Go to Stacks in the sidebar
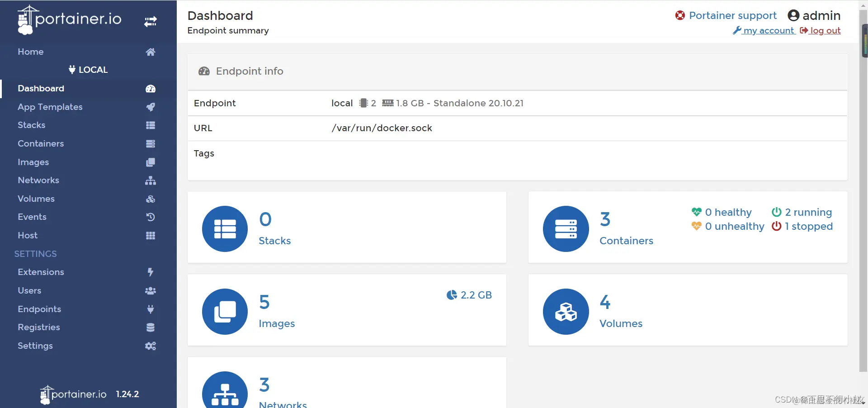 coord(32,125)
